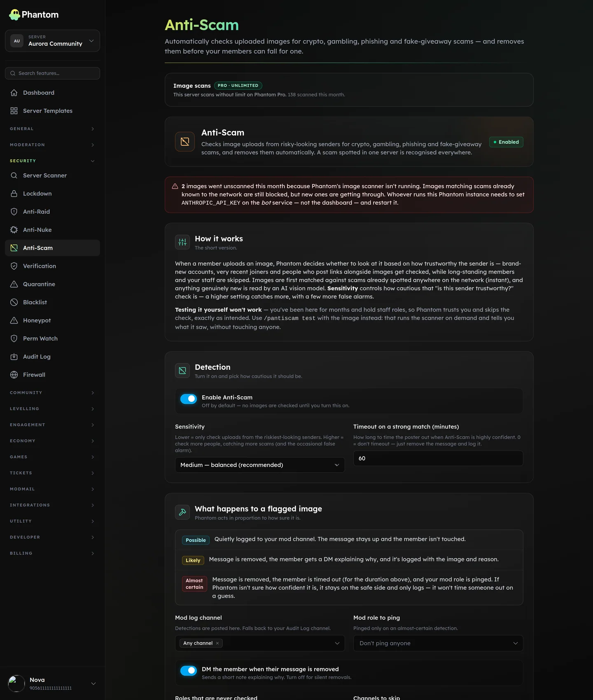The image size is (593, 700).
Task: Click the Verification shield-check icon
Action: [14, 266]
